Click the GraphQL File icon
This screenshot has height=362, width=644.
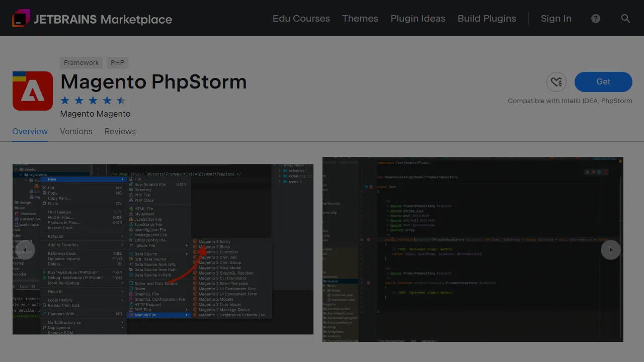tap(131, 294)
